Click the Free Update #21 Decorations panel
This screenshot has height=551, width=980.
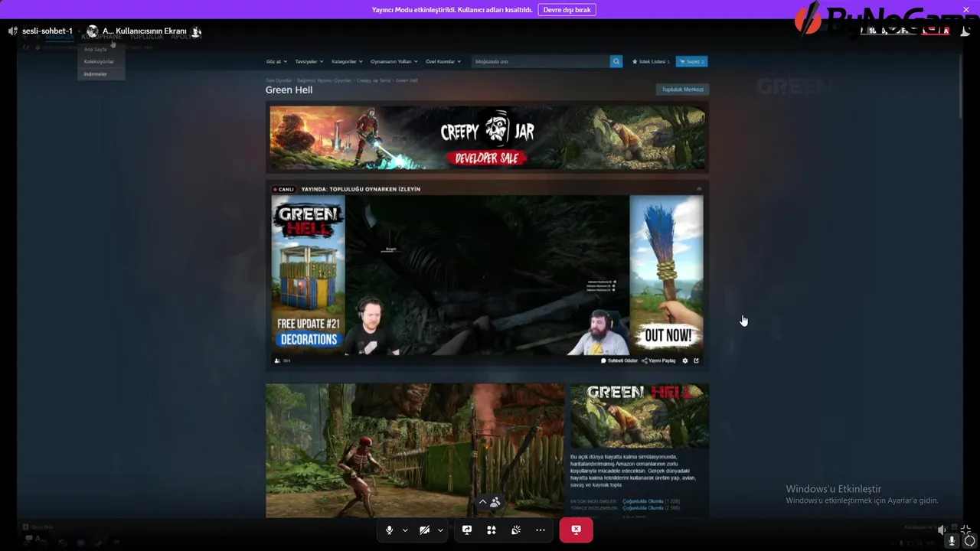[x=308, y=275]
